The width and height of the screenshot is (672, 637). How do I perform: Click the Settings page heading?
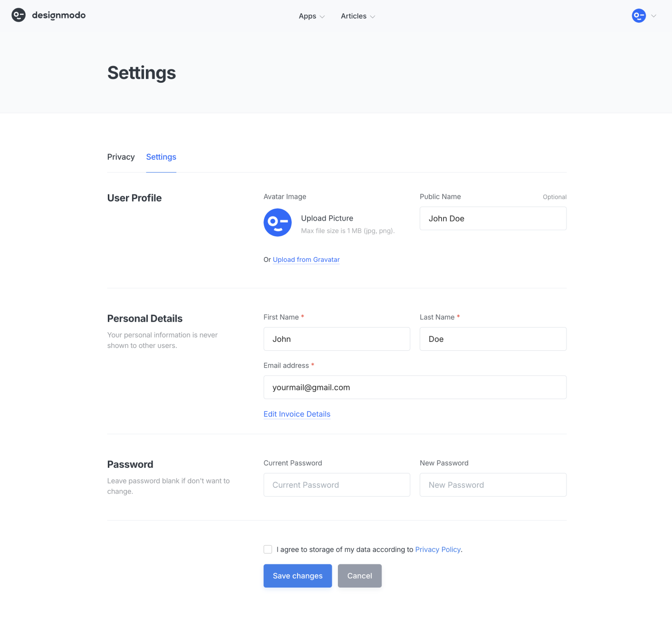point(142,73)
